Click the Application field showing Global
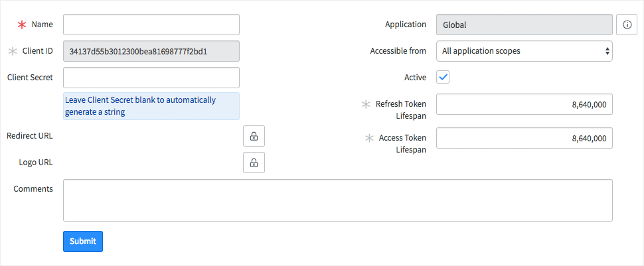 point(524,25)
